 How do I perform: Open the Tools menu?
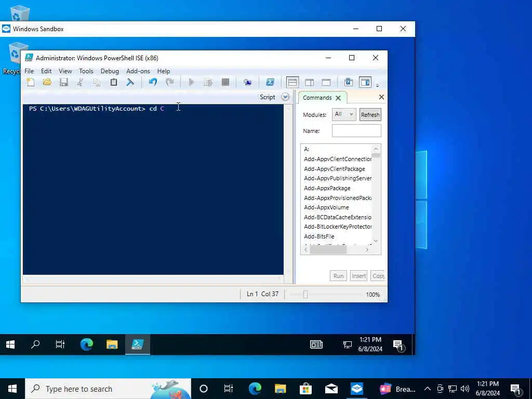[x=86, y=71]
